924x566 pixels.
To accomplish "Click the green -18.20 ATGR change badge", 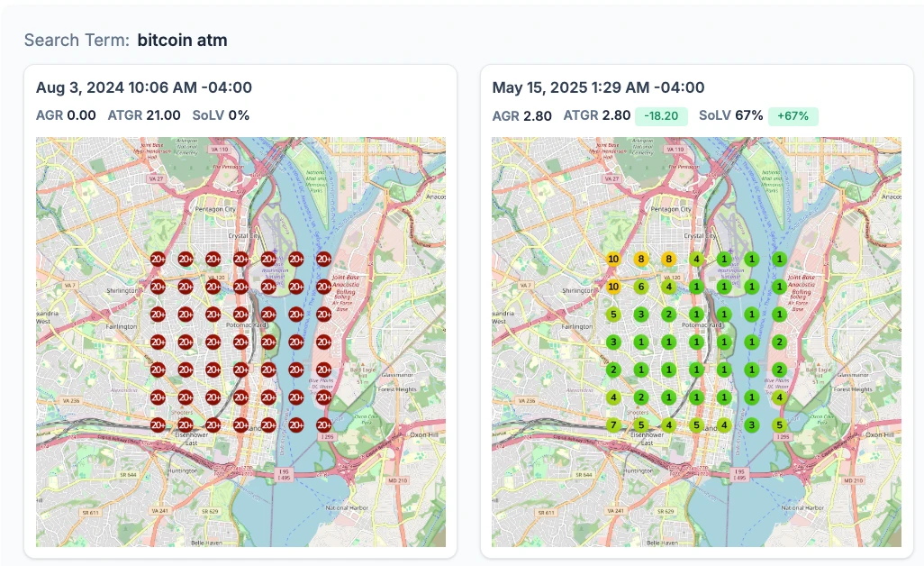I will pyautogui.click(x=661, y=115).
